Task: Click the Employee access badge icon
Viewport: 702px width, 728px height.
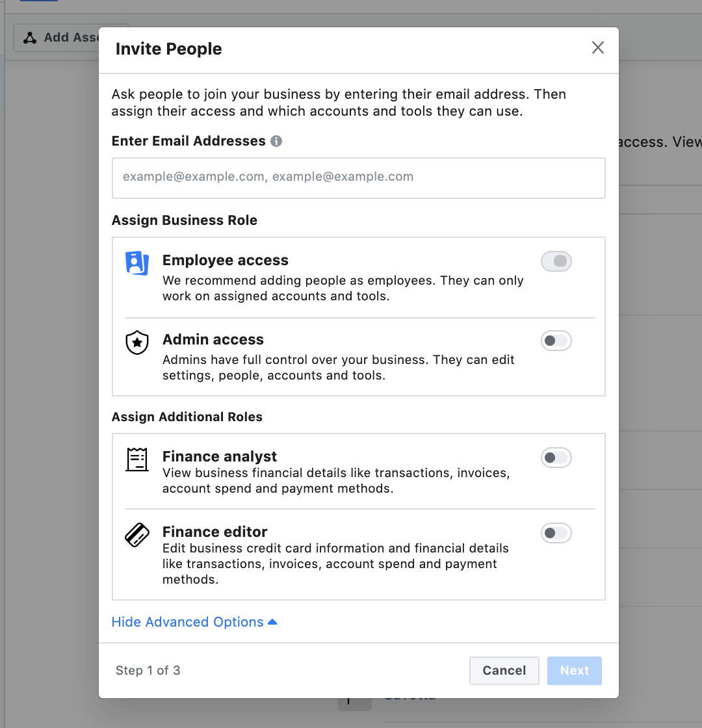Action: pyautogui.click(x=137, y=263)
